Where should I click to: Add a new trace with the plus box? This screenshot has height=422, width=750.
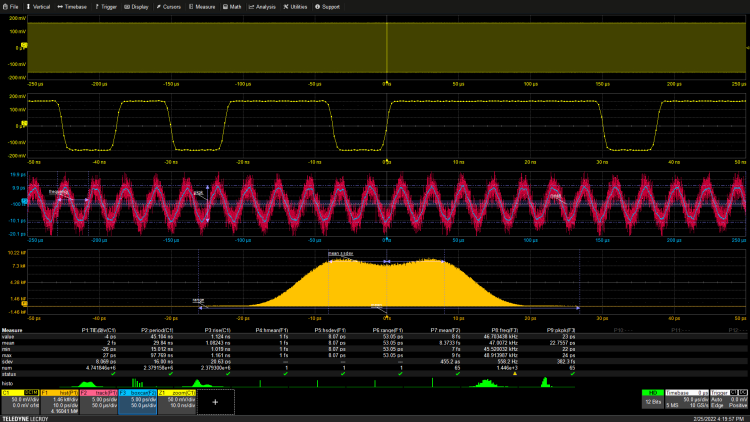tap(216, 402)
